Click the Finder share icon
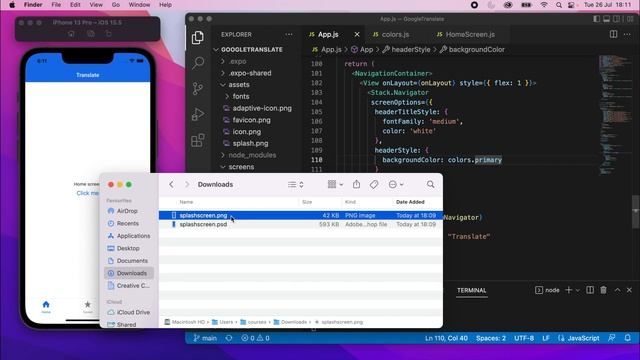This screenshot has width=640, height=360. 356,184
